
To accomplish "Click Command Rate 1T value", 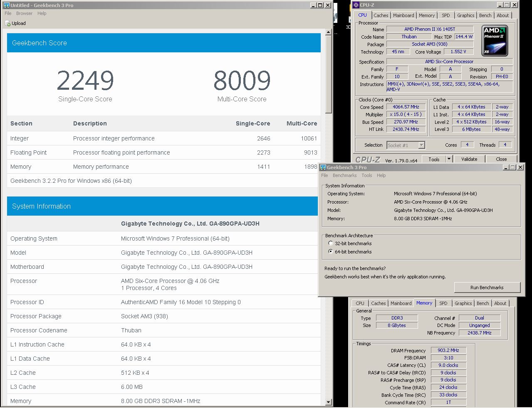I will pyautogui.click(x=448, y=402).
